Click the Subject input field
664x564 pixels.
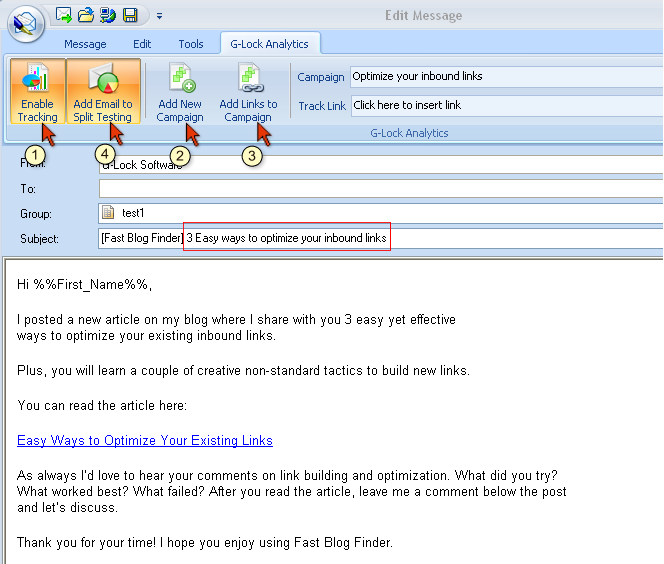(381, 238)
